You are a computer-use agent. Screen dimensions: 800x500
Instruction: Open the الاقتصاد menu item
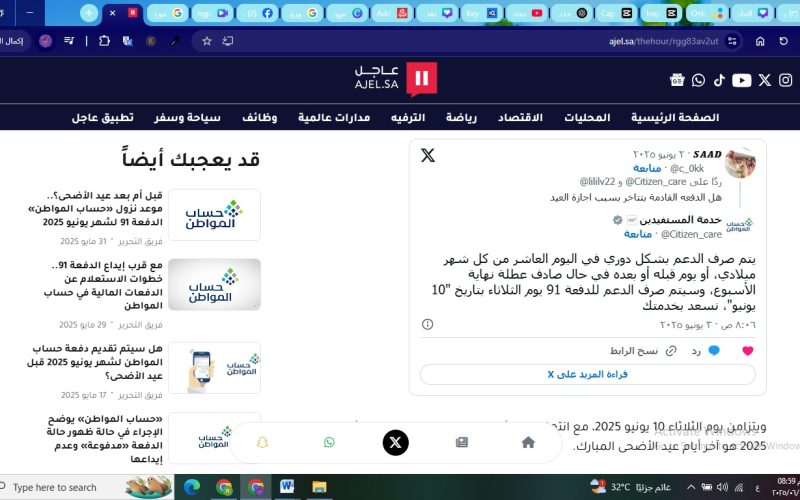pyautogui.click(x=519, y=118)
